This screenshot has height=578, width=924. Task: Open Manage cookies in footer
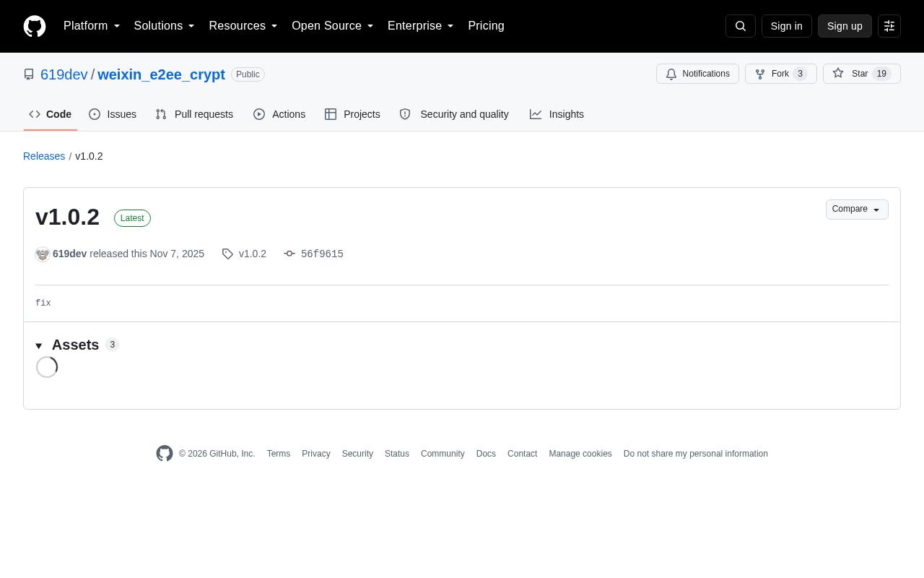tap(580, 454)
